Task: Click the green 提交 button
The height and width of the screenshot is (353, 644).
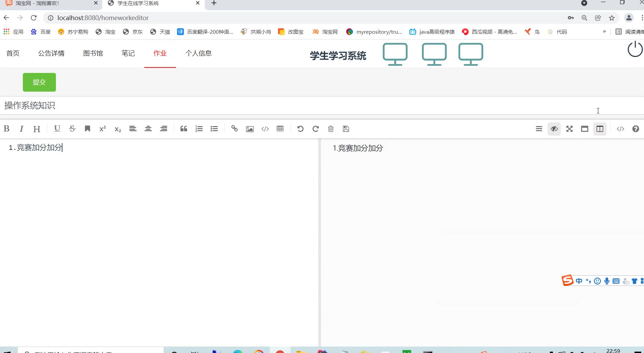Action: 39,82
